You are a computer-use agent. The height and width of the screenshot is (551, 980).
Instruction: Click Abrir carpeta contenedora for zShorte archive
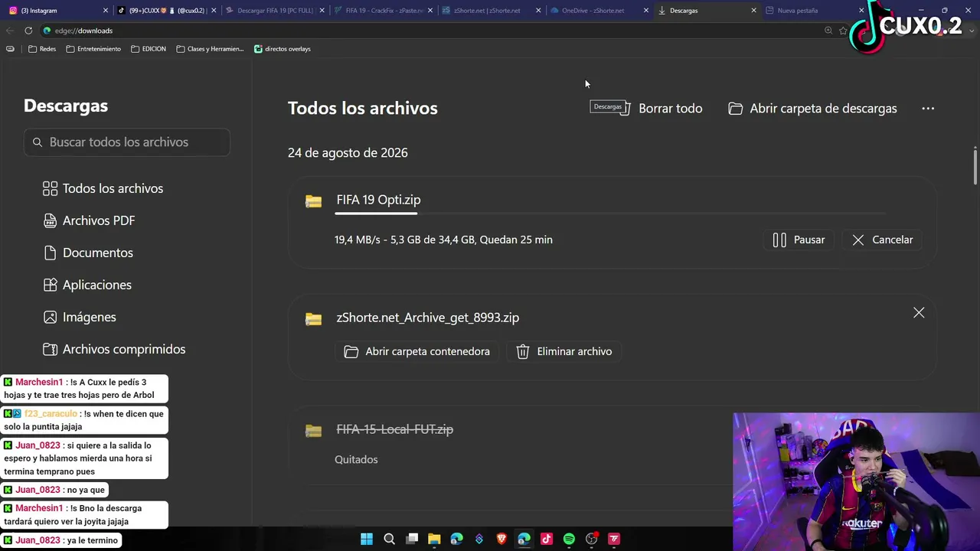(416, 351)
